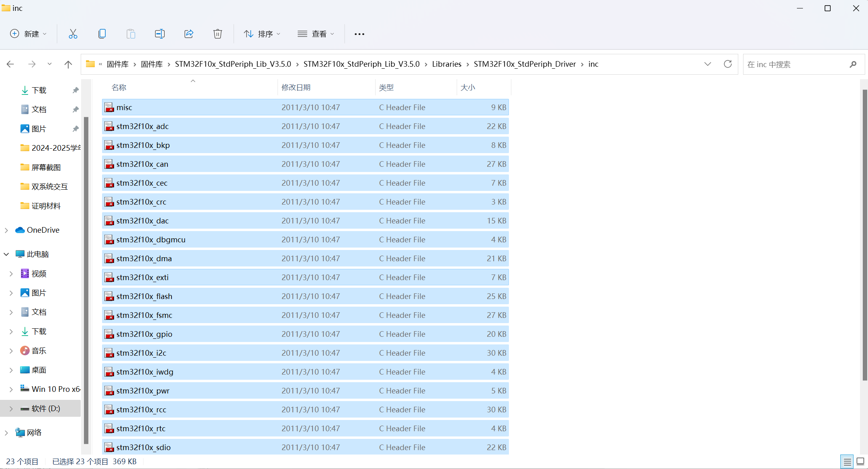Go up one folder level arrow

(x=68, y=64)
